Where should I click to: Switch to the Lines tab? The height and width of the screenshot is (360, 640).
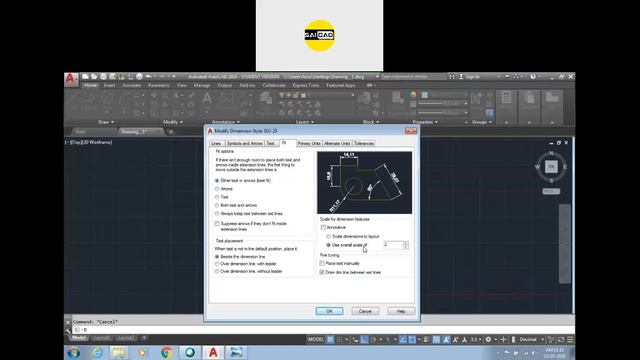[217, 143]
